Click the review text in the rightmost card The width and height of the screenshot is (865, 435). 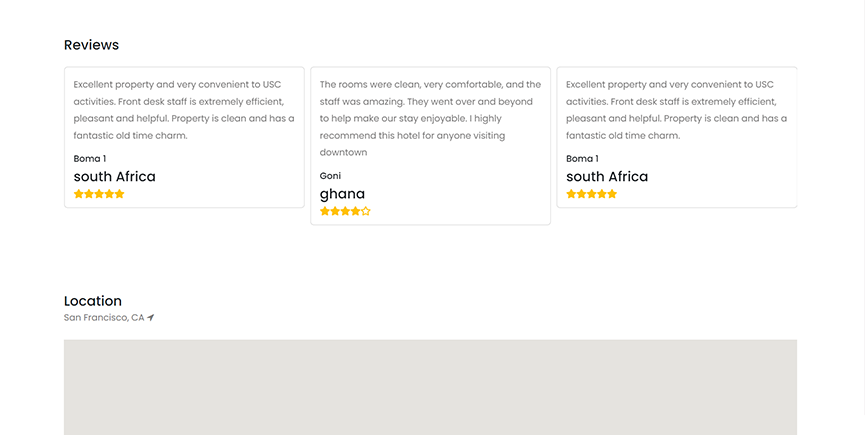click(676, 110)
